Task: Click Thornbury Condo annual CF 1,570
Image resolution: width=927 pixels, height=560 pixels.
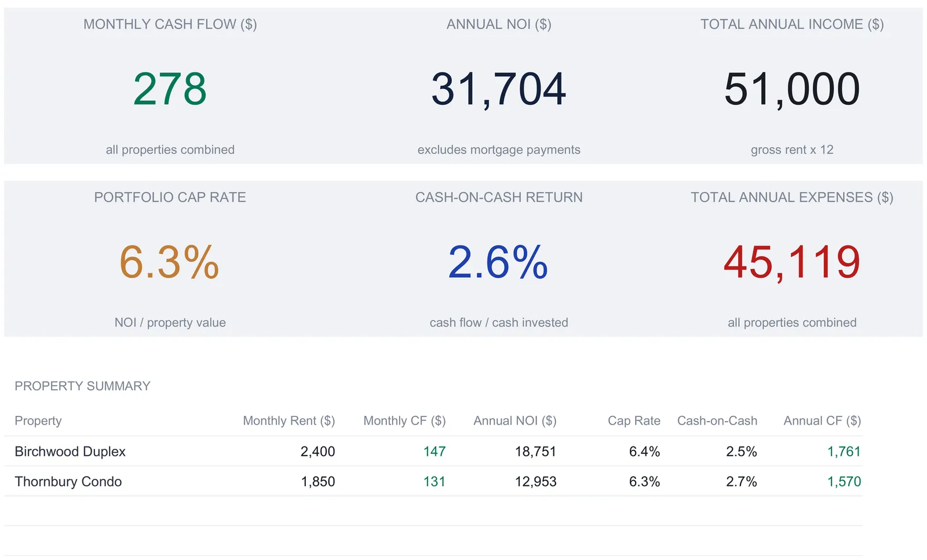Action: [844, 482]
